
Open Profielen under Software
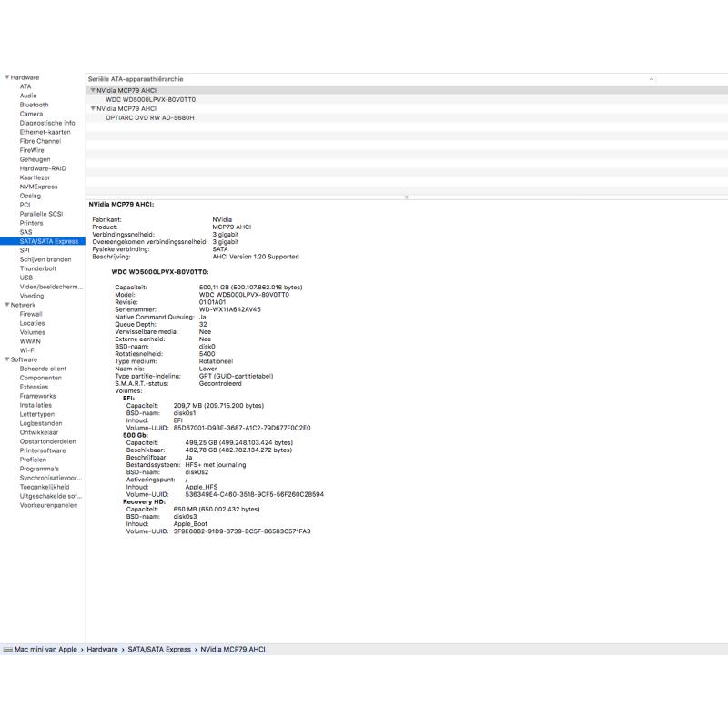(x=33, y=460)
